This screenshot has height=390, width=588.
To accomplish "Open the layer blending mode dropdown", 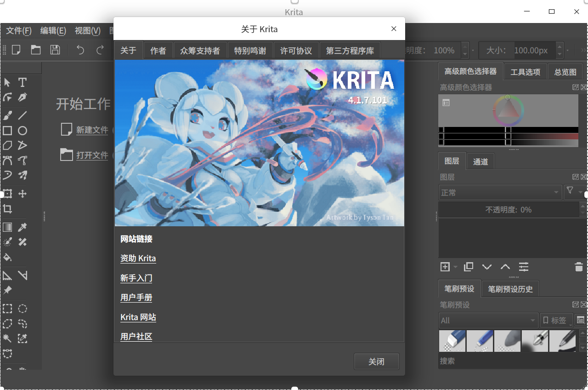I will 500,192.
